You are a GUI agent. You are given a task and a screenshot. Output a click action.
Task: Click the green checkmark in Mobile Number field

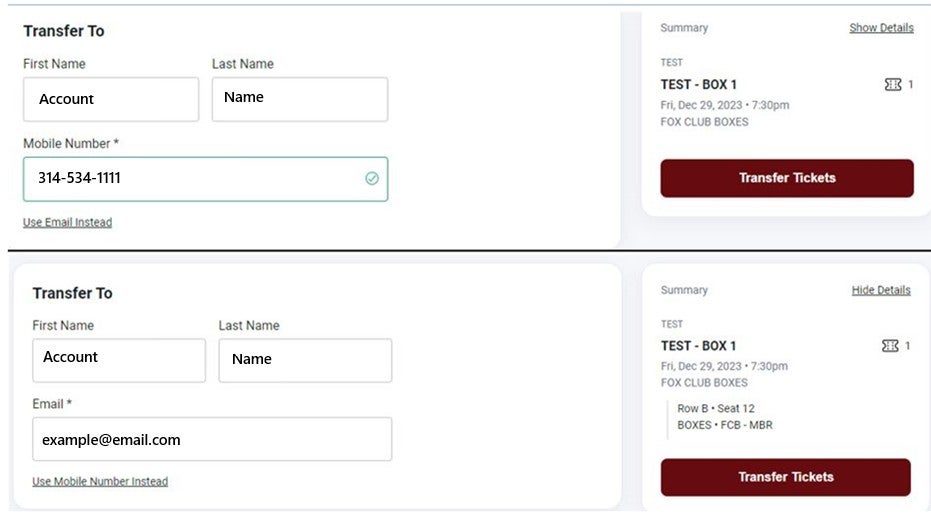(372, 178)
